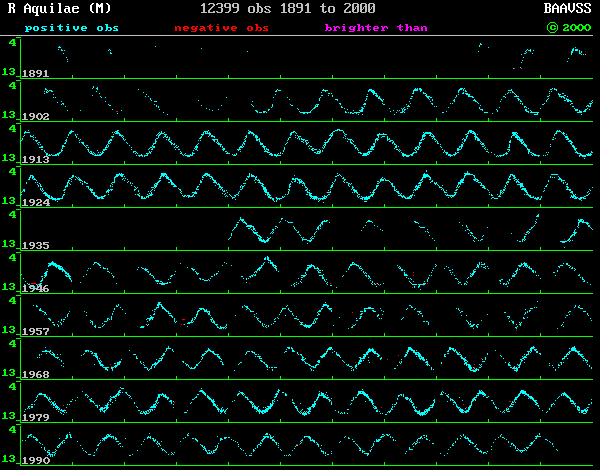Click magnitude 13 label on the 1935 row
The image size is (600, 470).
tap(8, 245)
